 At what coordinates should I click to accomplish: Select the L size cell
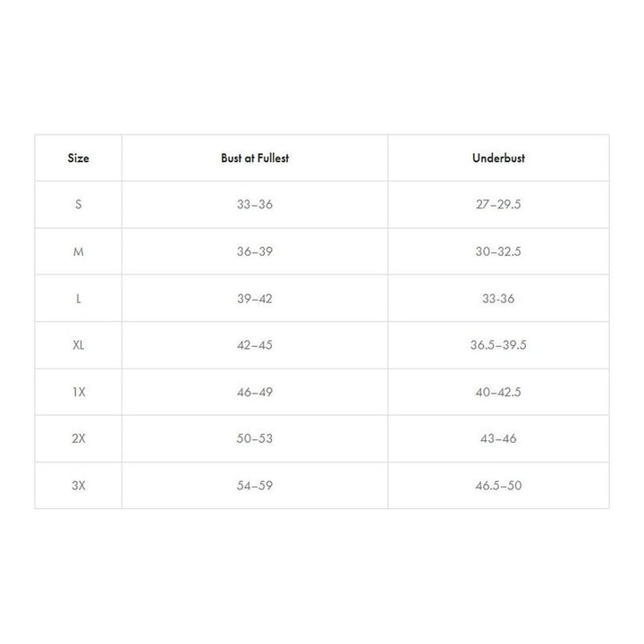point(79,298)
